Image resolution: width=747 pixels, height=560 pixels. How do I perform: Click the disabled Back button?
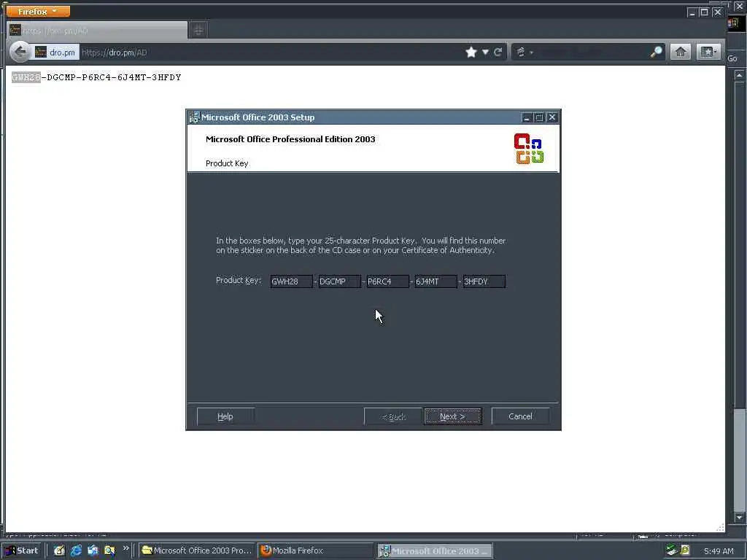(393, 416)
